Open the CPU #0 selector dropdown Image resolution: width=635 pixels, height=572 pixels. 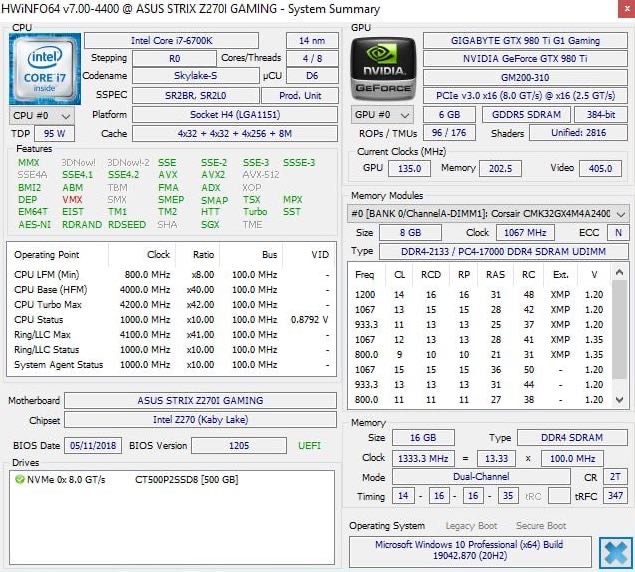42,116
